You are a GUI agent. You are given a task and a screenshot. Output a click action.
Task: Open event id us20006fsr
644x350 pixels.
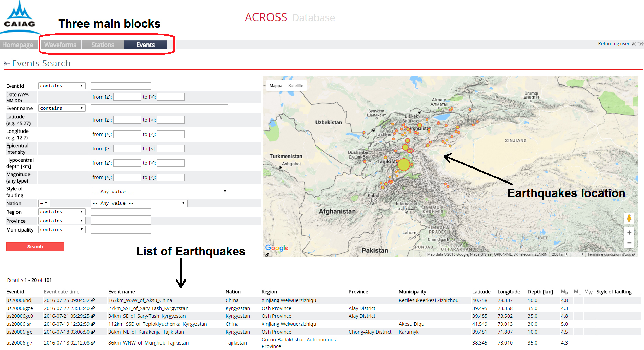pyautogui.click(x=19, y=324)
